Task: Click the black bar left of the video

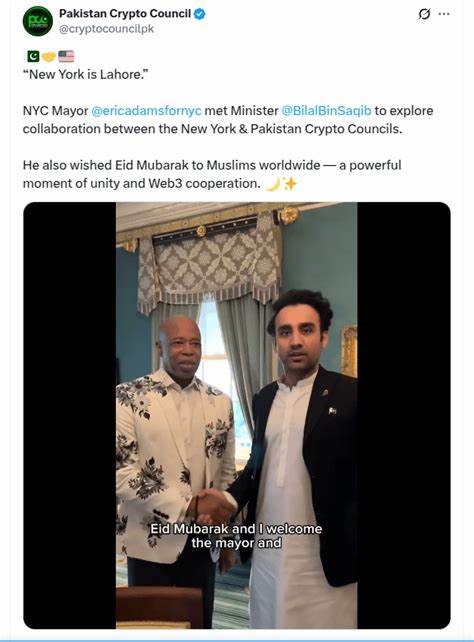Action: pyautogui.click(x=70, y=415)
